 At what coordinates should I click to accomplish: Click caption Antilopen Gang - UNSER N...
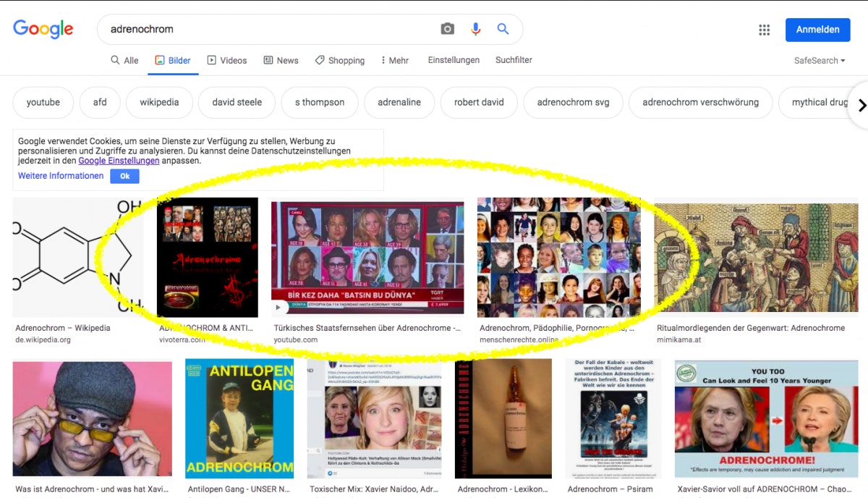coord(239,489)
